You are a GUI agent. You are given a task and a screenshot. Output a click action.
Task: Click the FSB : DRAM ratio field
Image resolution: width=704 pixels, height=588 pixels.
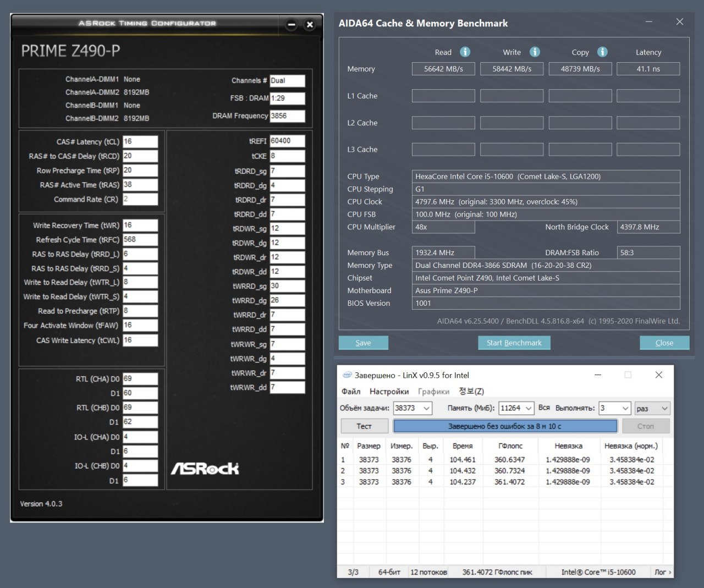[287, 98]
